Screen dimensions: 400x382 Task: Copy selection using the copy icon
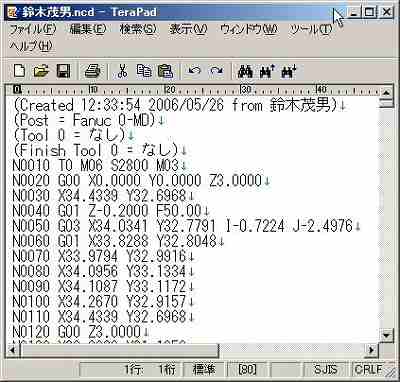[144, 71]
